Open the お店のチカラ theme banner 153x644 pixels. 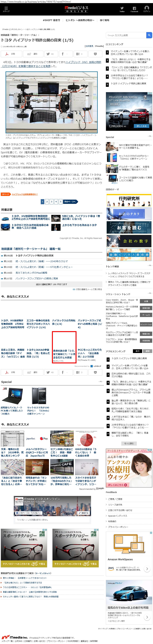pos(129,214)
